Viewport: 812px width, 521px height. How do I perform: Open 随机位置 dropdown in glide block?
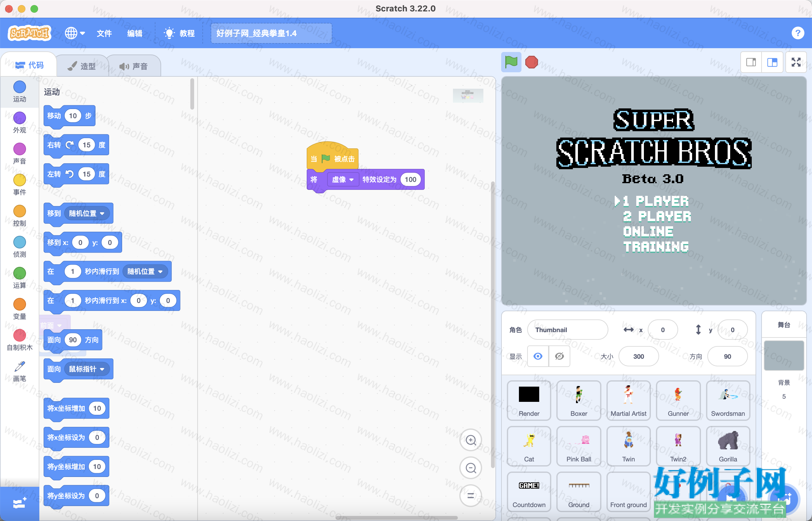click(145, 271)
